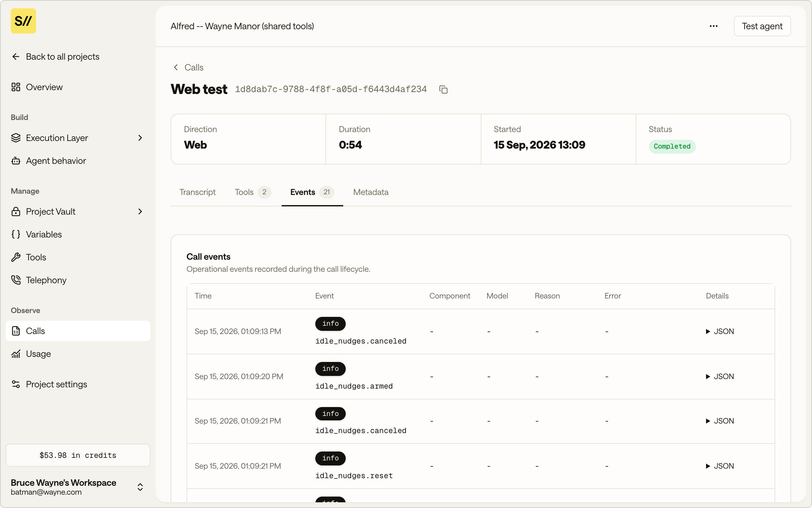Expand JSON for 01:09:21 PM idle_nudges.canceled event
Viewport: 812px width, 508px height.
(720, 421)
